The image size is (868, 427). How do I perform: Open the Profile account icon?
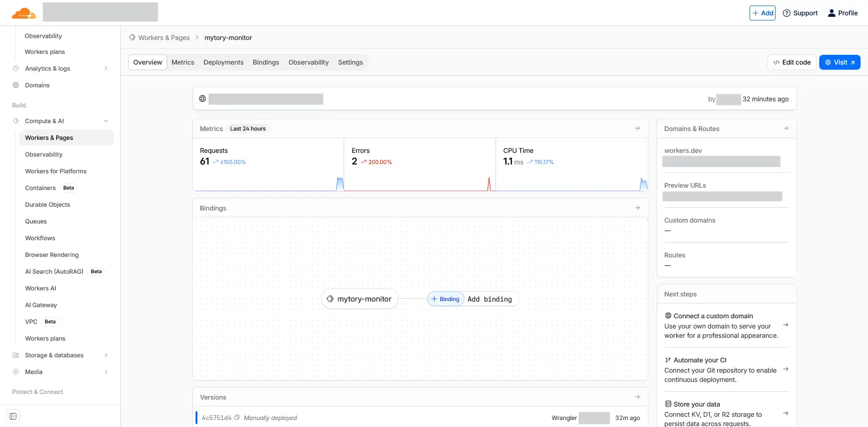[x=831, y=13]
